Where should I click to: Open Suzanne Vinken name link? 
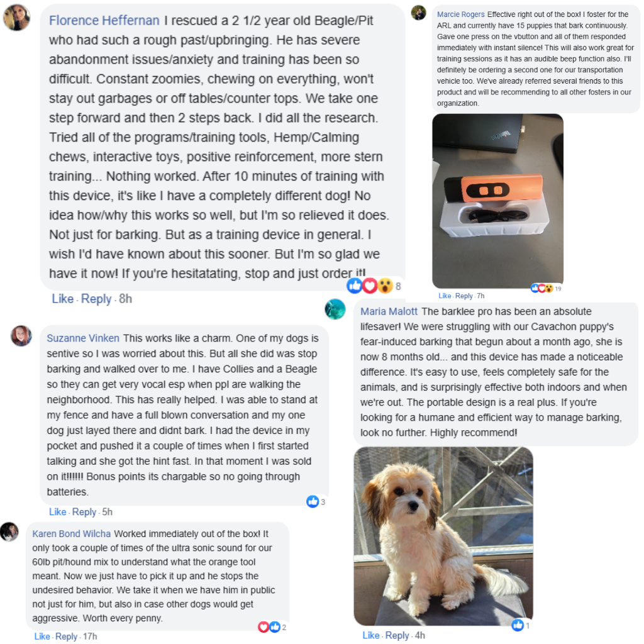click(83, 338)
